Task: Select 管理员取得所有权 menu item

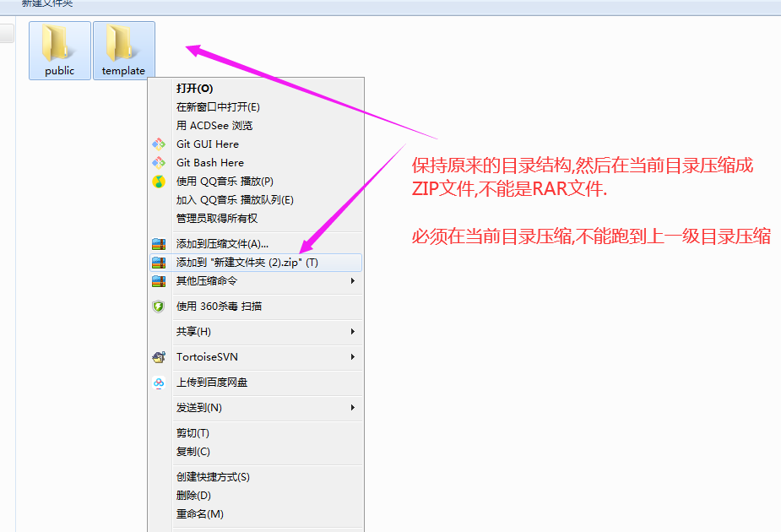Action: point(216,219)
